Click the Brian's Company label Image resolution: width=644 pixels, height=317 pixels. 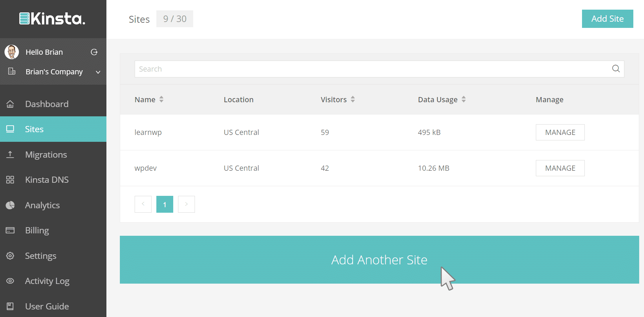pos(54,72)
